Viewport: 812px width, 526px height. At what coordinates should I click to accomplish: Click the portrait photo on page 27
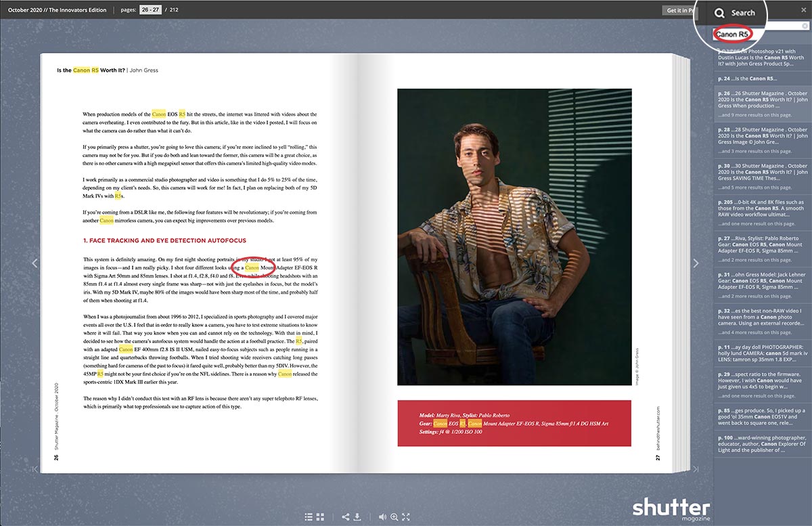[x=514, y=237]
